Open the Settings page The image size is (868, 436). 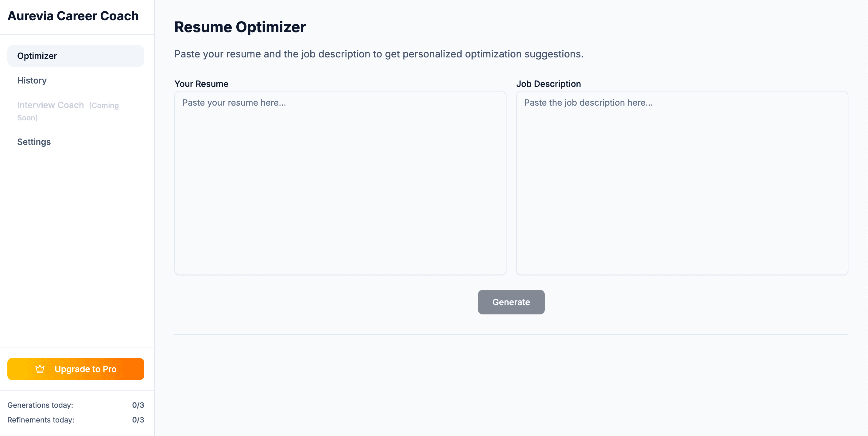tap(34, 142)
